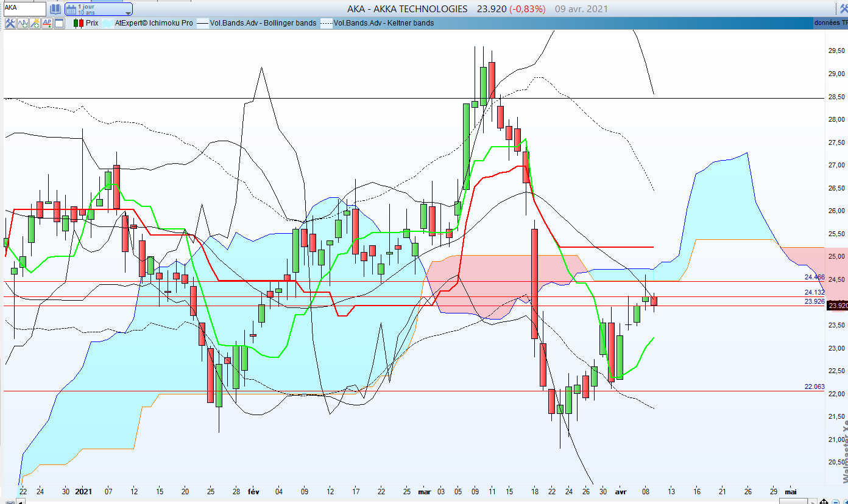The image size is (848, 504).
Task: Click the (-0,83%) change value
Action: click(528, 9)
